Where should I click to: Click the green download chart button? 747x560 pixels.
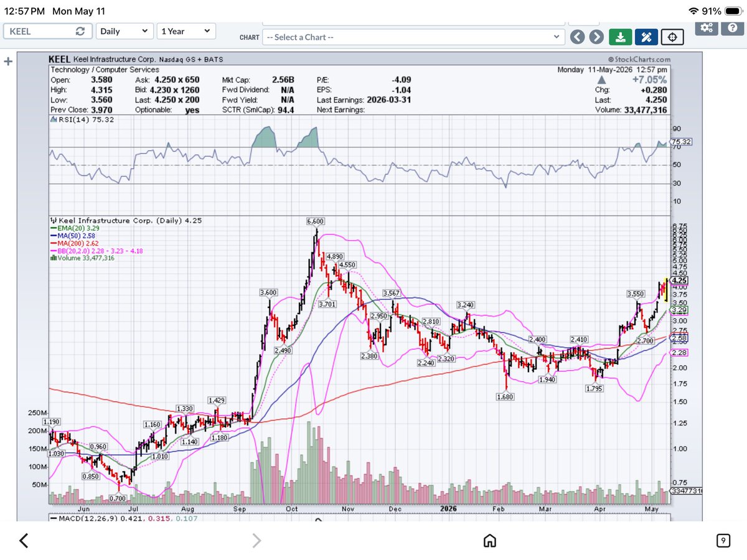[620, 37]
